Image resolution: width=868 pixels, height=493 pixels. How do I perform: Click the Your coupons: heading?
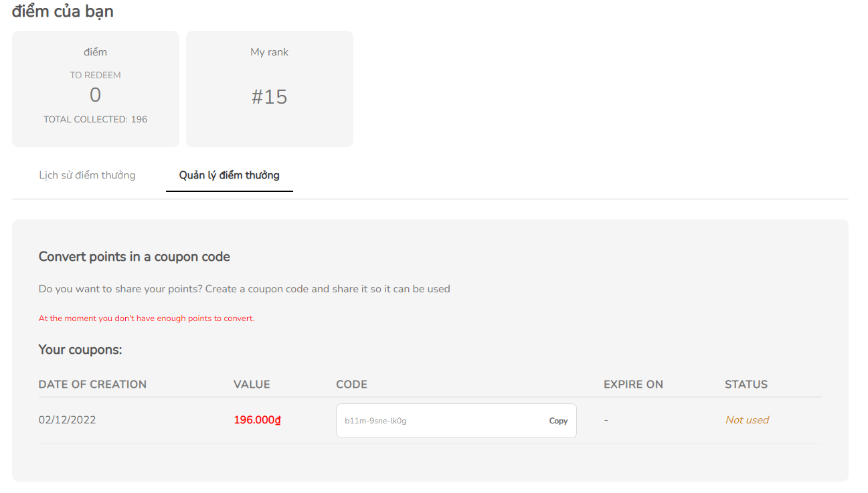[x=80, y=350]
